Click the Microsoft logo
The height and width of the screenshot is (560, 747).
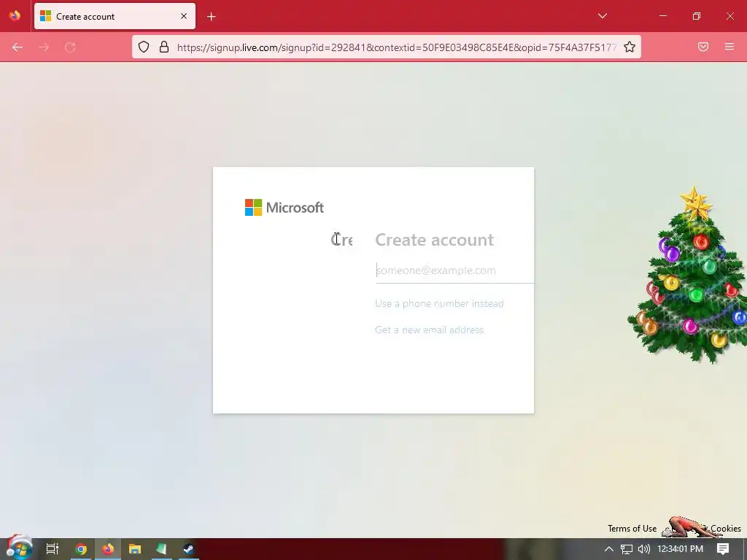pos(285,208)
